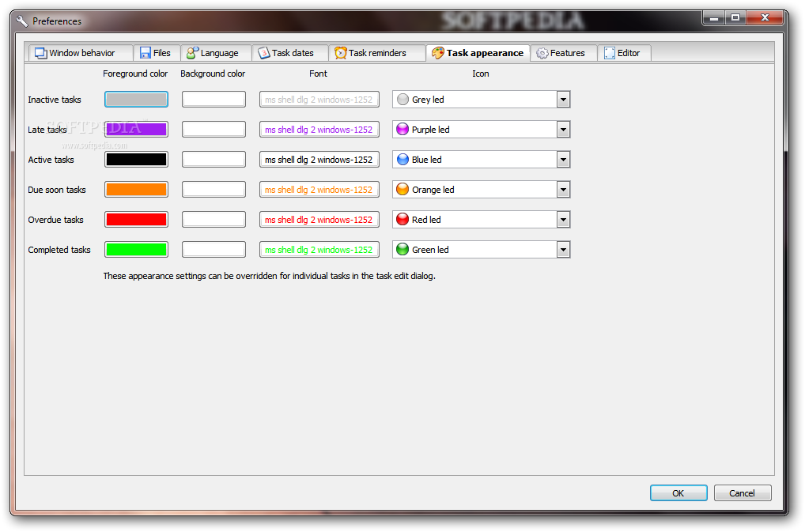This screenshot has width=805, height=532.
Task: Click the Task reminders alarm clock icon
Action: (x=341, y=53)
